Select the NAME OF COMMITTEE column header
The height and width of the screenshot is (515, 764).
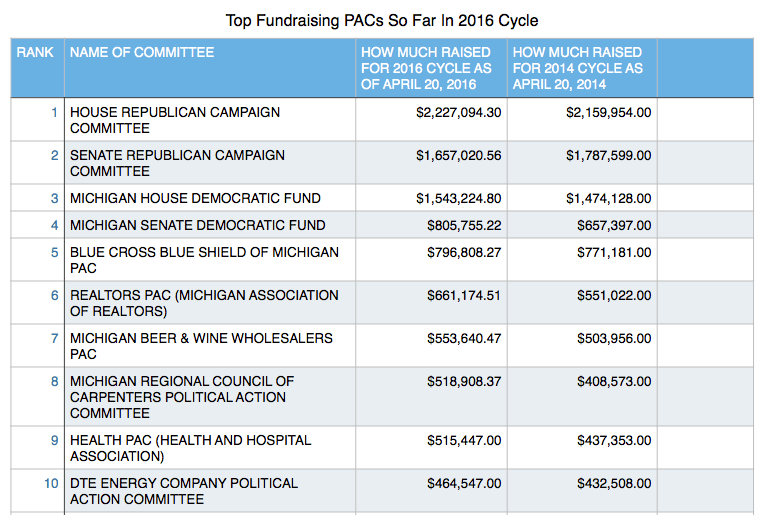[142, 52]
